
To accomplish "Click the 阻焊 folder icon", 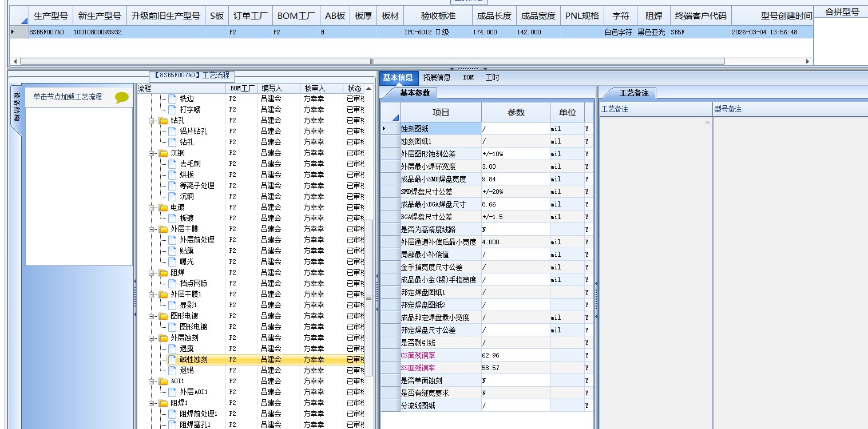I will (163, 273).
